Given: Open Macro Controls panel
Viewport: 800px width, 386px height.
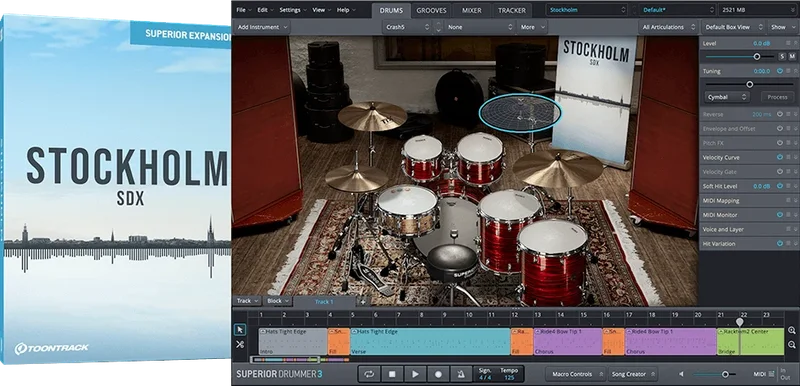Looking at the screenshot, I should point(576,374).
